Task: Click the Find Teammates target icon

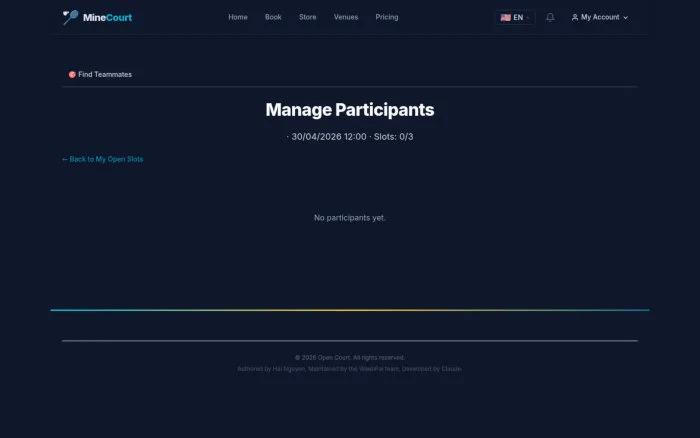Action: tap(72, 75)
